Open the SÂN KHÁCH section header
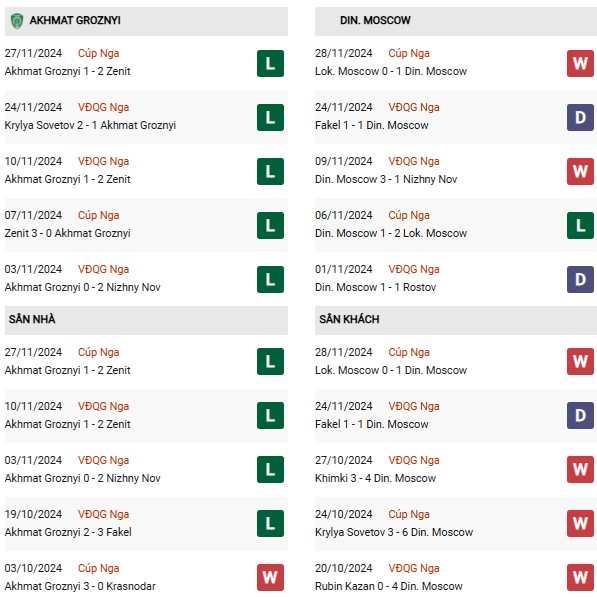Viewport: 597px width, 597px height. coord(456,320)
